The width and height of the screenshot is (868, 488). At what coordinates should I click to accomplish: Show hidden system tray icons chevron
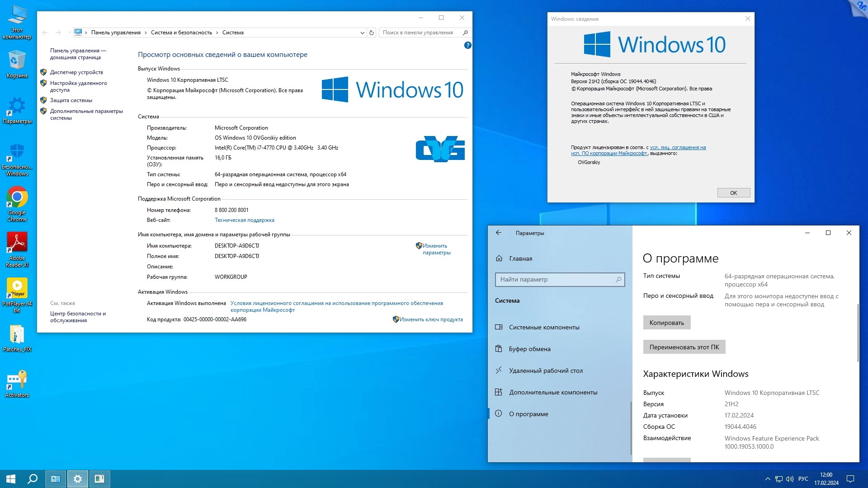(x=767, y=479)
